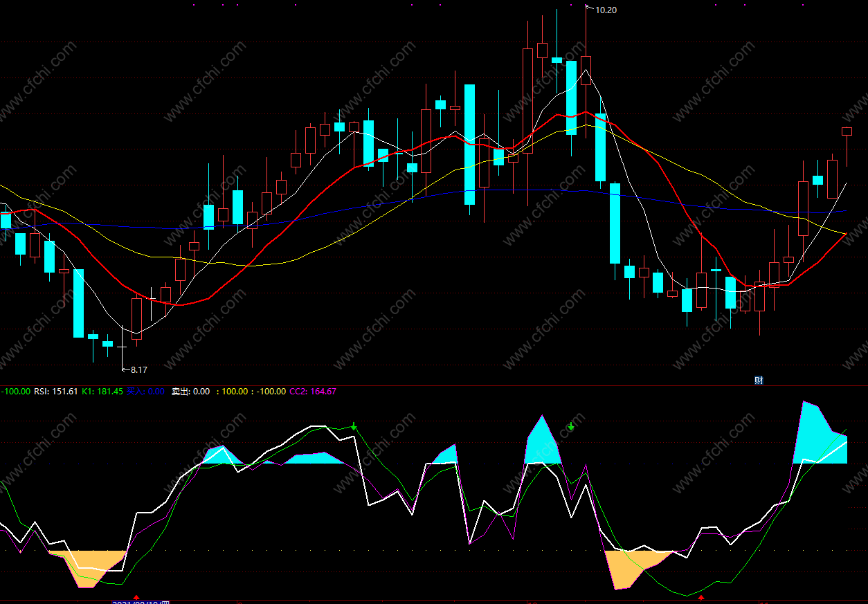Click the red up arrow beside the 2021/09/10 date label
Viewport: 868px width, 604px height.
coord(136,597)
